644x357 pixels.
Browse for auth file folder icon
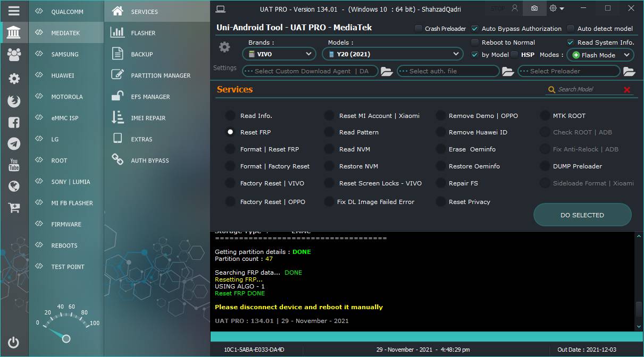tap(508, 71)
